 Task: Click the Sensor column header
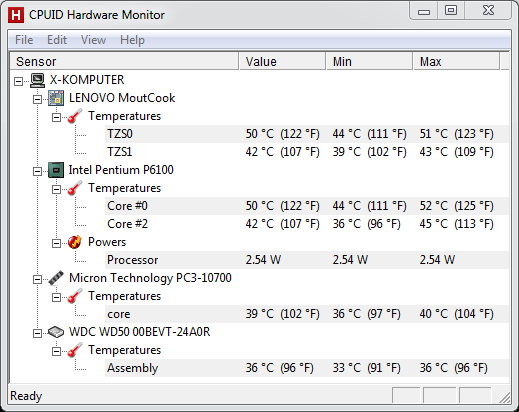coord(124,61)
